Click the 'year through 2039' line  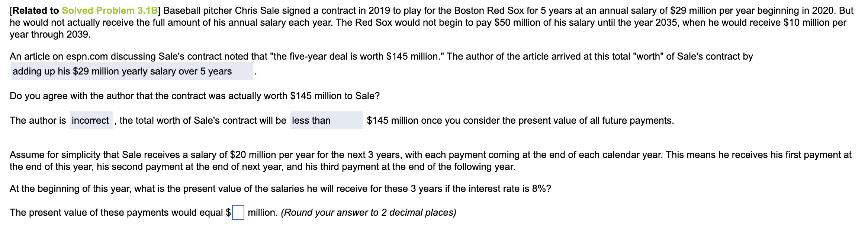pos(50,35)
